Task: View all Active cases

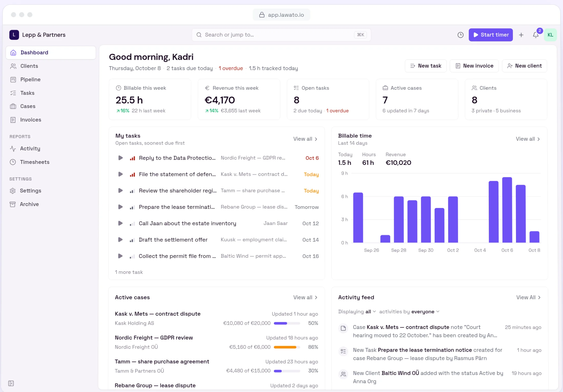Action: coord(305,297)
